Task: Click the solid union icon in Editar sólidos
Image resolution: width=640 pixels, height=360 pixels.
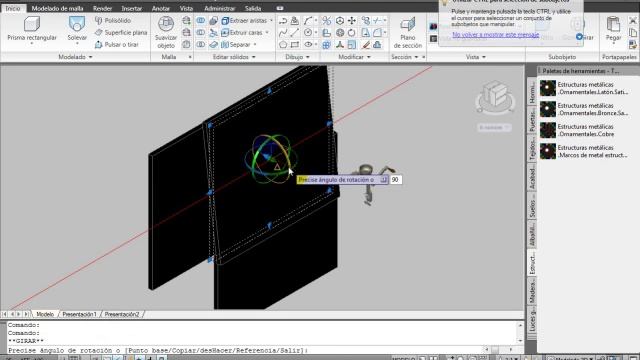Action: (x=200, y=20)
